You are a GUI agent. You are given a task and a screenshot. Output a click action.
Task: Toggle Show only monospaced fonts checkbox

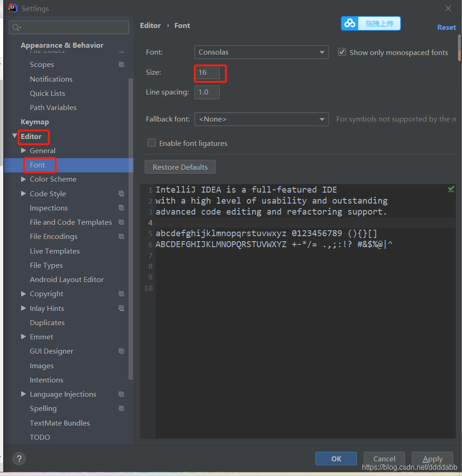(x=342, y=52)
